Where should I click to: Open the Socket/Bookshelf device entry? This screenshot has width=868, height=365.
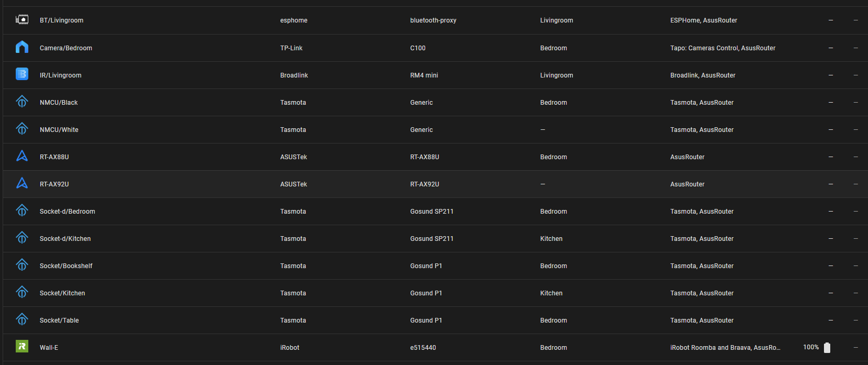click(66, 266)
